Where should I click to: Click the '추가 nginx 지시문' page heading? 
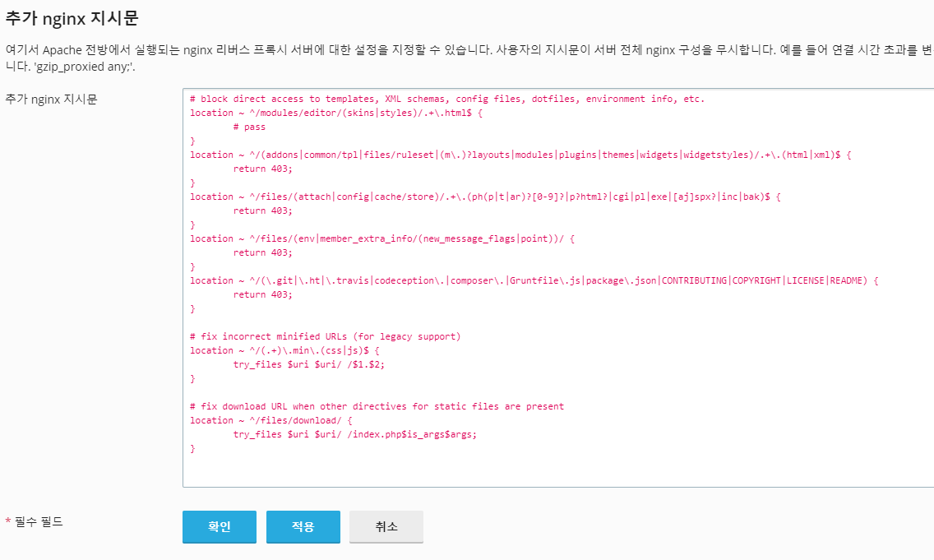tap(72, 18)
